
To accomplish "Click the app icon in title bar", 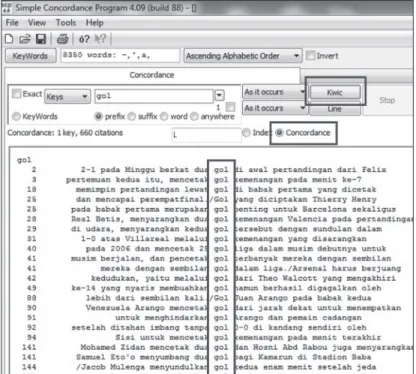I will tap(7, 8).
